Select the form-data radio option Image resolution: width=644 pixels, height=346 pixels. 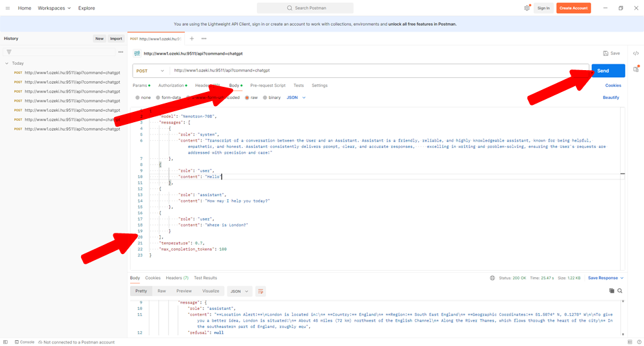[x=158, y=98]
